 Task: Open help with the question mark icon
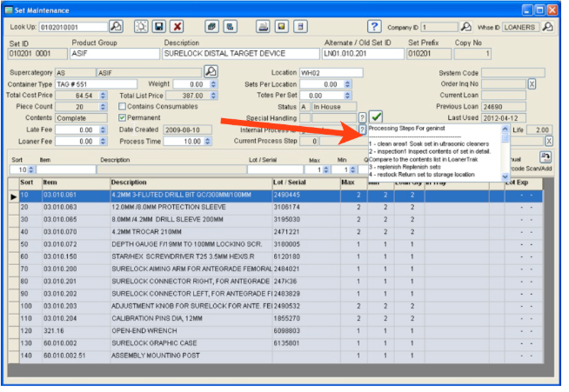[x=374, y=26]
